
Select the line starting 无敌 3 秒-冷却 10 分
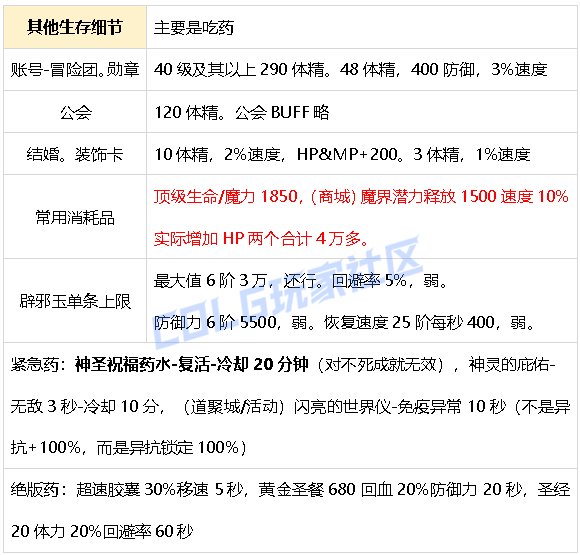pos(290,407)
